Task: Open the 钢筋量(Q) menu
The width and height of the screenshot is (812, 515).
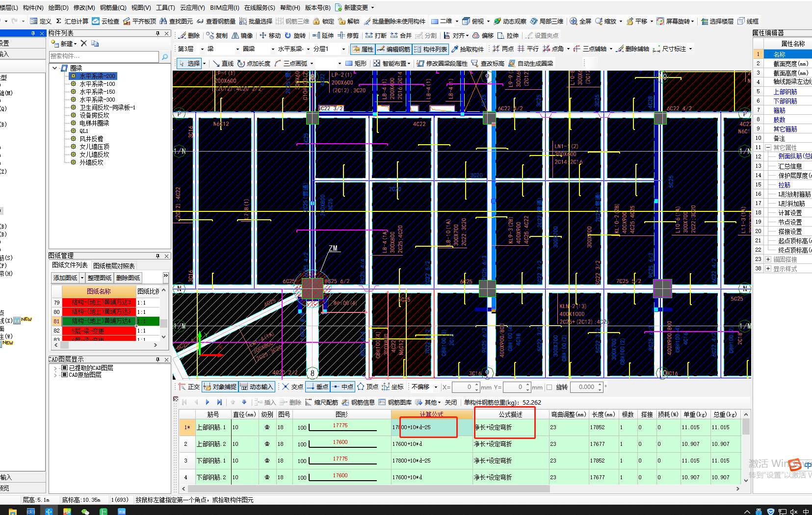Action: pyautogui.click(x=113, y=7)
